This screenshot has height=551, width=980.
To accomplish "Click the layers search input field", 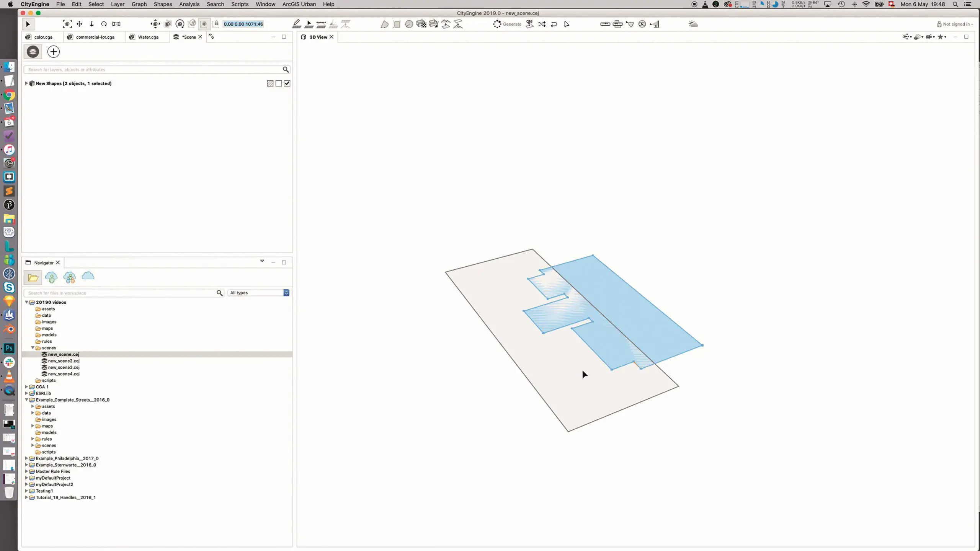I will click(153, 70).
